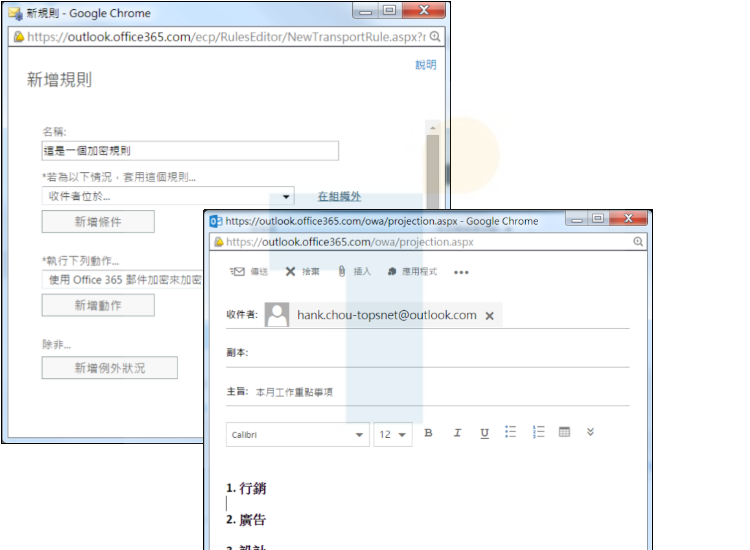Apply numbered list formatting
Image resolution: width=750 pixels, height=550 pixels.
click(539, 432)
